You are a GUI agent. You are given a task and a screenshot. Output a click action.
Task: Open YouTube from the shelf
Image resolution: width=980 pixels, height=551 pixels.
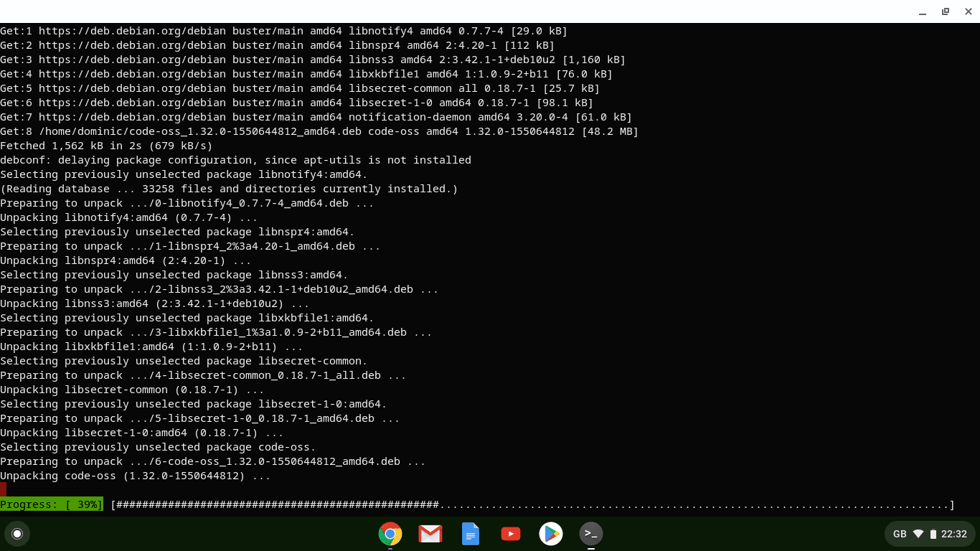pyautogui.click(x=510, y=534)
